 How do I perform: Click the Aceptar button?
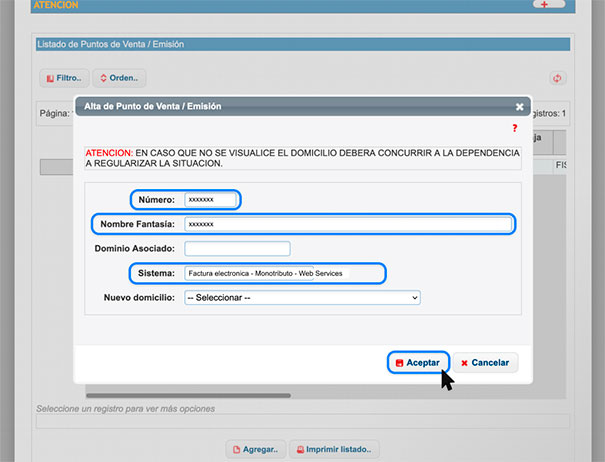(x=418, y=362)
